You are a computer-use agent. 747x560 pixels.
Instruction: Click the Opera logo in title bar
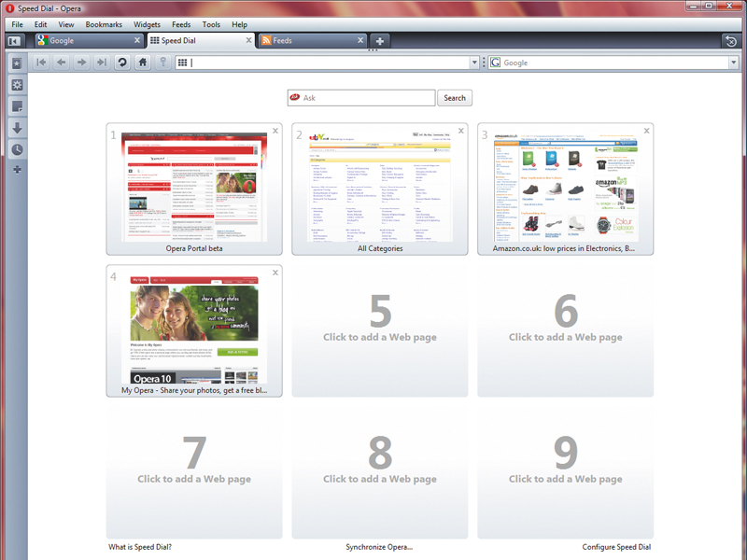[9, 8]
